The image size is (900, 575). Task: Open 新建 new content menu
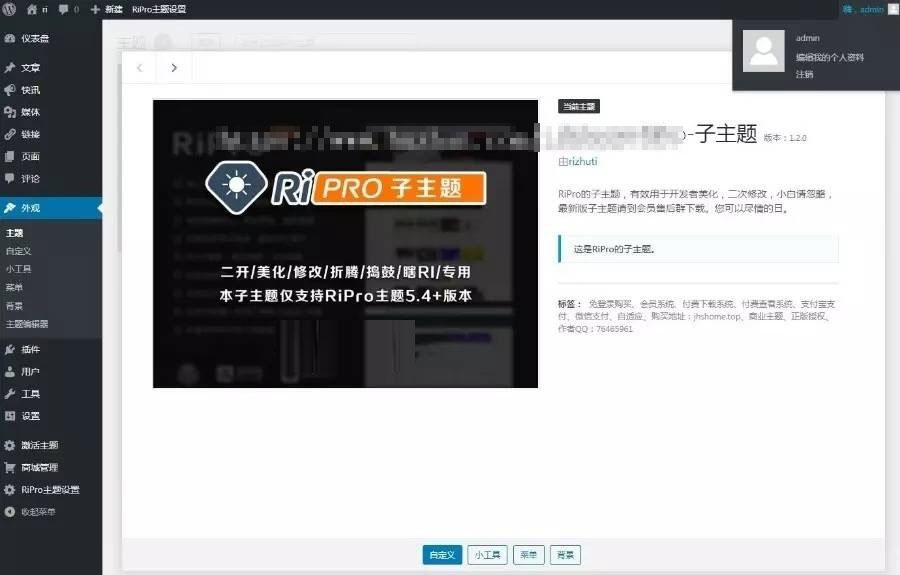click(107, 9)
